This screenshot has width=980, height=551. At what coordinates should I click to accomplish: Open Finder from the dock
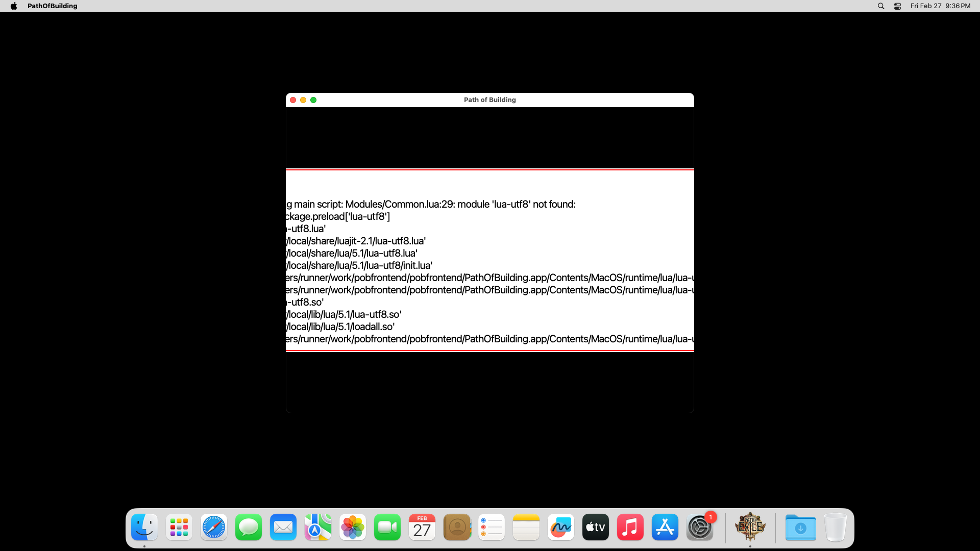[x=144, y=527]
